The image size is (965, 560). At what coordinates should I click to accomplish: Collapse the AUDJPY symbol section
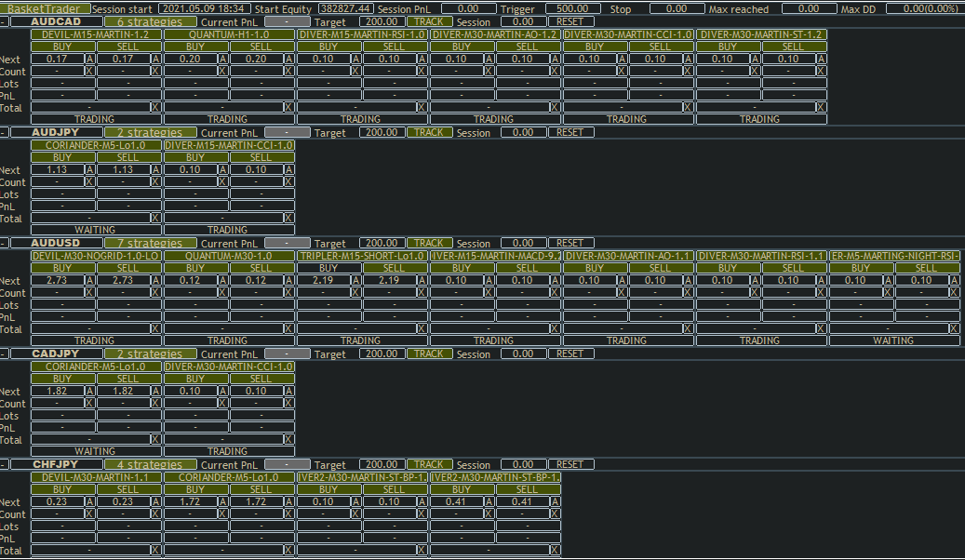point(5,132)
